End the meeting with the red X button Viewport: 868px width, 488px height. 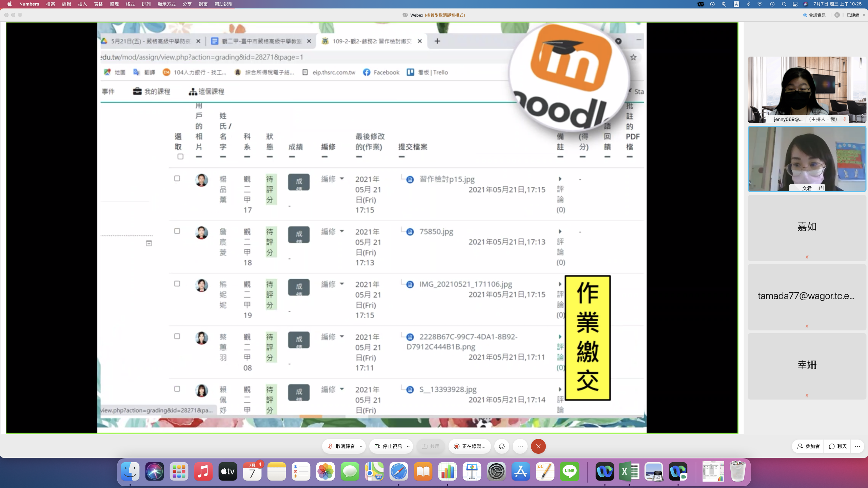pyautogui.click(x=538, y=446)
